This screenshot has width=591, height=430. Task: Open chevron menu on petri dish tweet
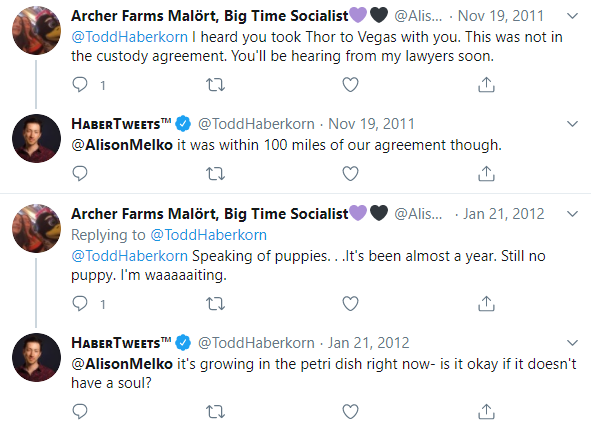click(572, 343)
